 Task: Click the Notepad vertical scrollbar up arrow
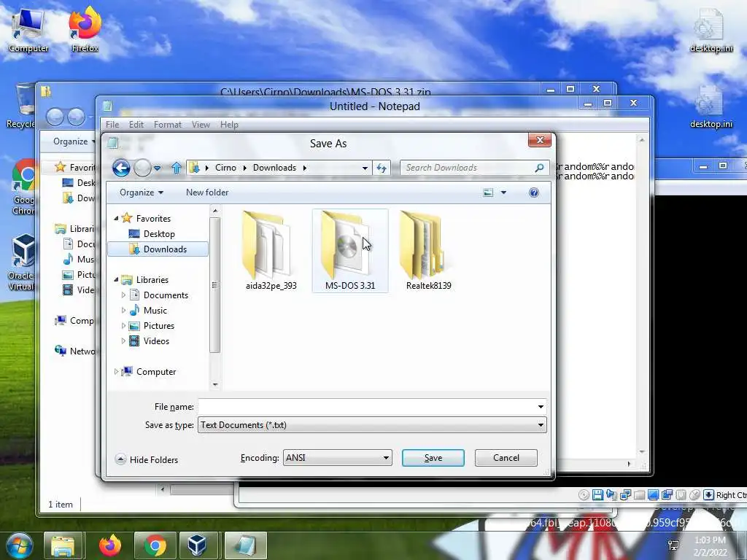642,140
